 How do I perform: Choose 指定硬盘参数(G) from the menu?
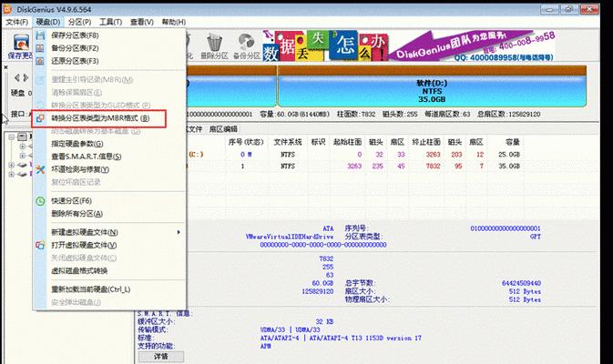pos(77,144)
